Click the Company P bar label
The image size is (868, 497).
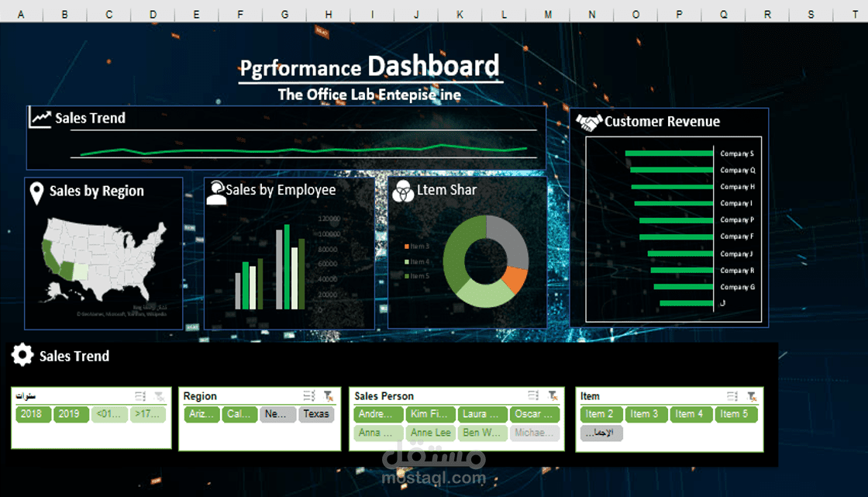[x=737, y=220]
